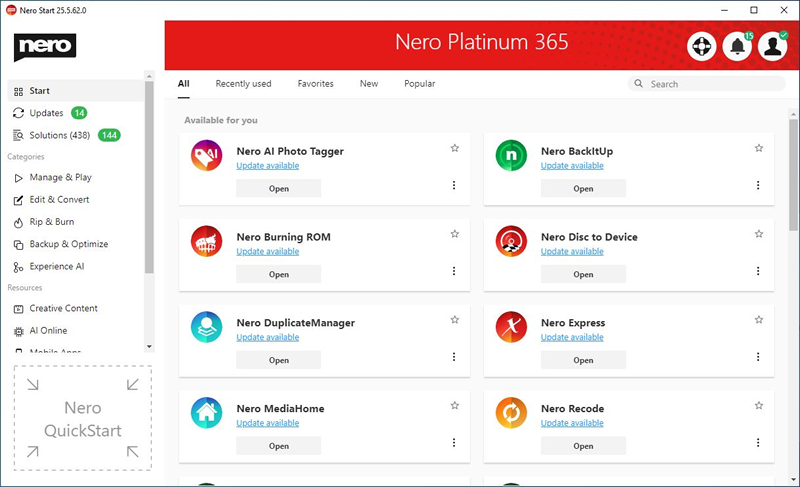Open more options for Nero Burning ROM
This screenshot has height=487, width=800.
point(454,271)
